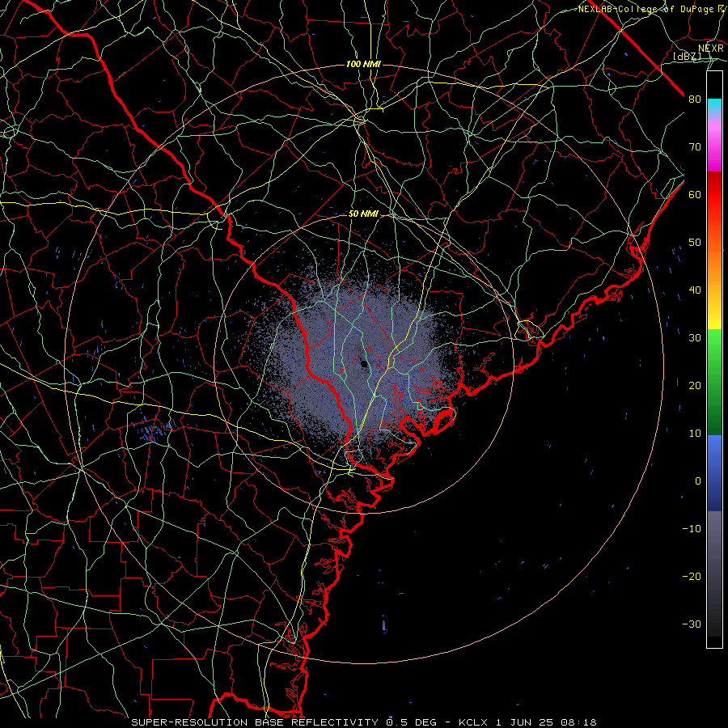
Task: Click the -30 value on dBZ scale
Action: pyautogui.click(x=692, y=624)
